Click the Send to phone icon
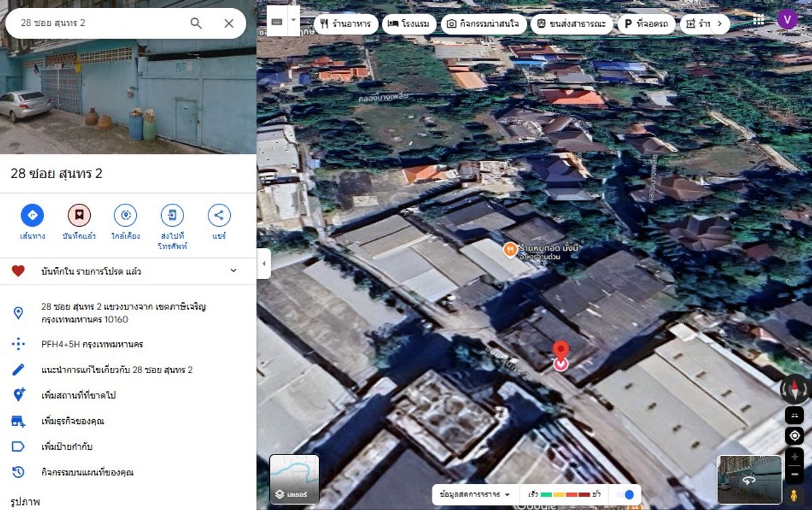This screenshot has height=510, width=812. click(172, 215)
